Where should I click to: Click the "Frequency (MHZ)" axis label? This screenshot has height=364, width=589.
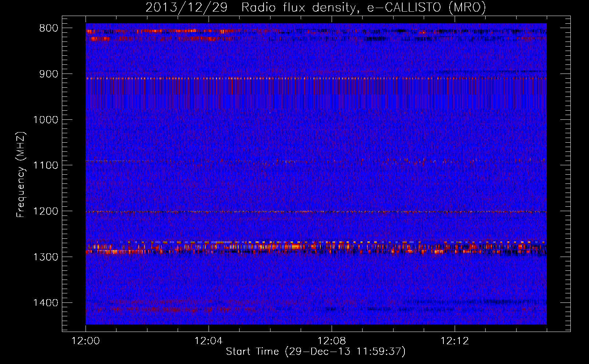[x=21, y=174]
